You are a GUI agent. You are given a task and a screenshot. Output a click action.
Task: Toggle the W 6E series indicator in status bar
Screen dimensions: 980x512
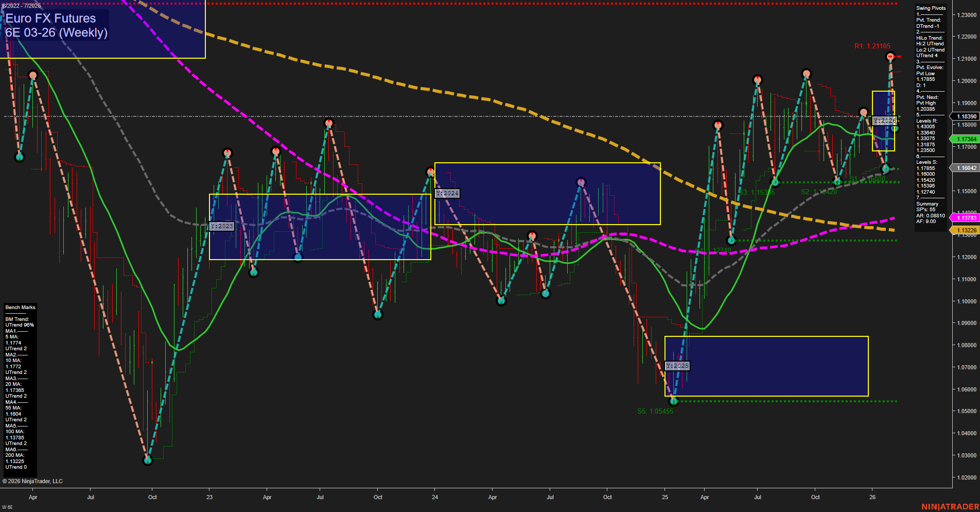click(x=8, y=507)
